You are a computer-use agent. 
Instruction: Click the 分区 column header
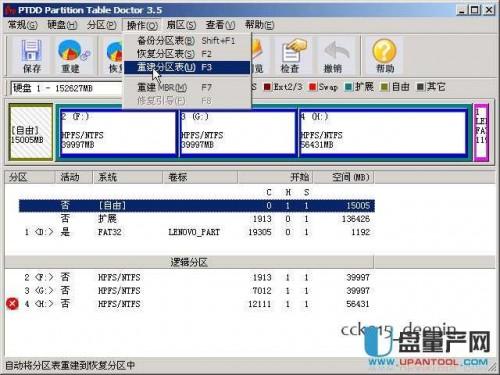[29, 177]
